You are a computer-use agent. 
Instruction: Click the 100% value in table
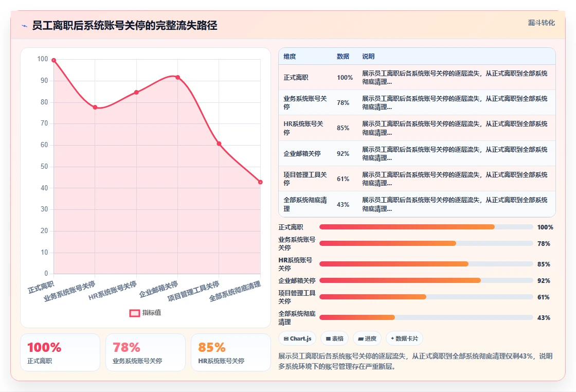tap(345, 78)
